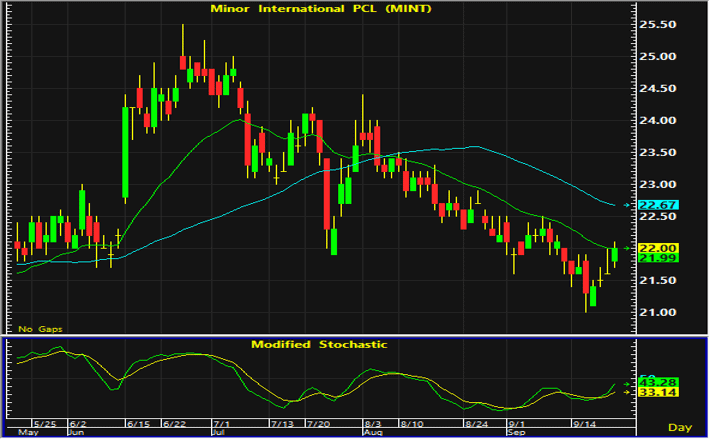This screenshot has height=439, width=710.
Task: Click the green arrow beside 22.00 price
Action: [x=627, y=248]
